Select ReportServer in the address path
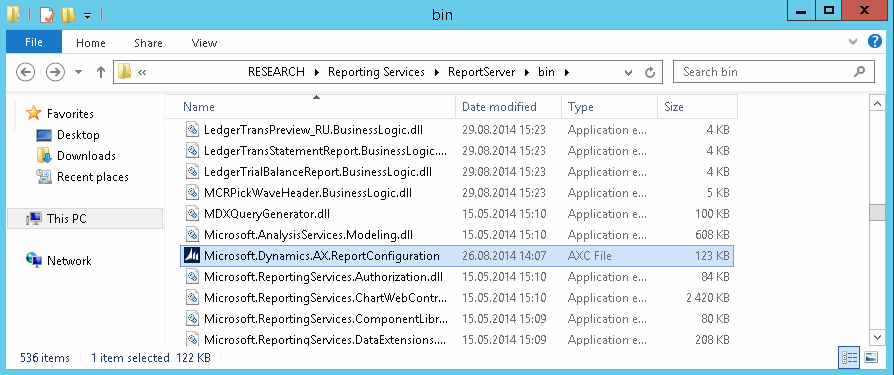Screen dimensions: 894x375 [x=481, y=72]
